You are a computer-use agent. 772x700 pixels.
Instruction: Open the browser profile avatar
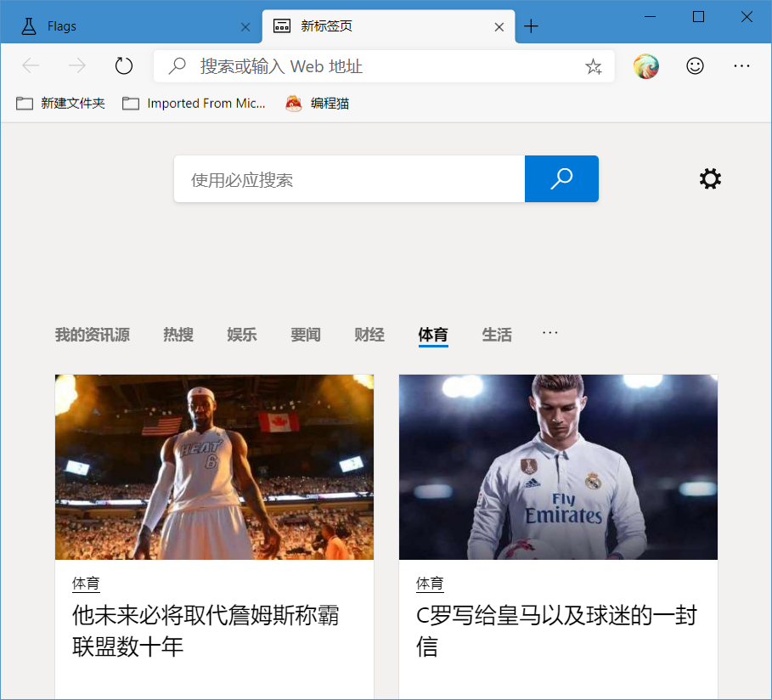tap(645, 65)
